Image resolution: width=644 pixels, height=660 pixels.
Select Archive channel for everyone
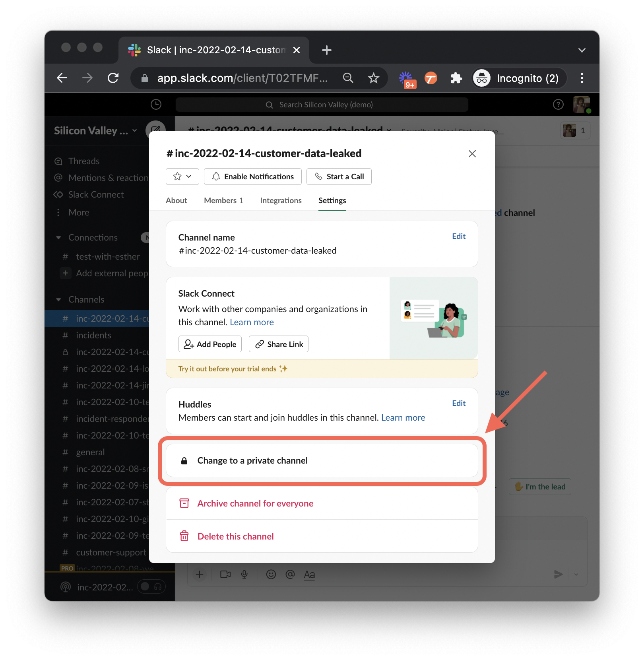tap(322, 503)
